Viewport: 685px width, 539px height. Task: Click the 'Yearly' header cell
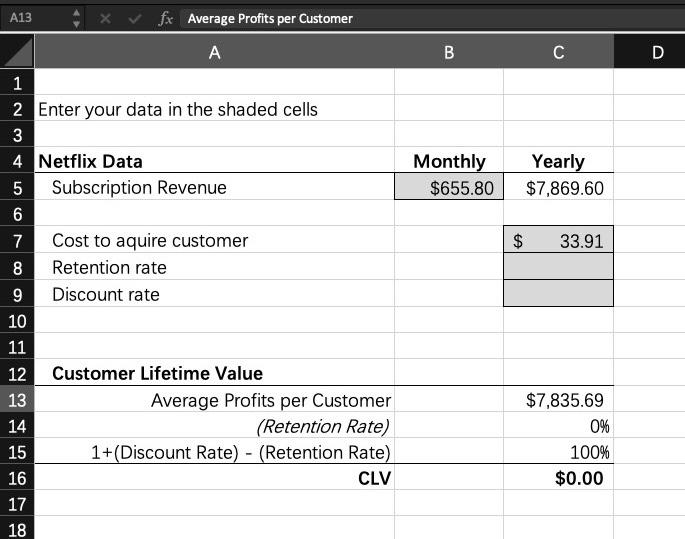(x=558, y=161)
